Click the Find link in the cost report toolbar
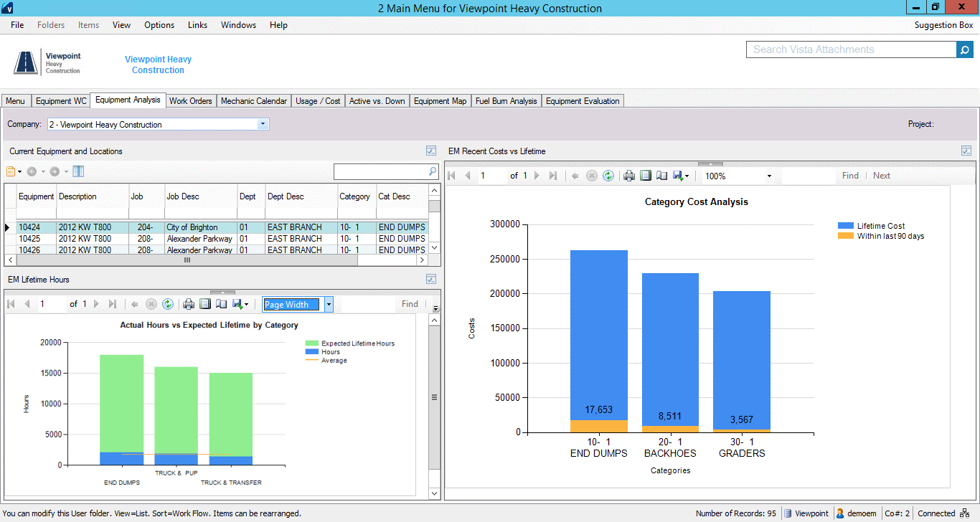 pyautogui.click(x=850, y=175)
